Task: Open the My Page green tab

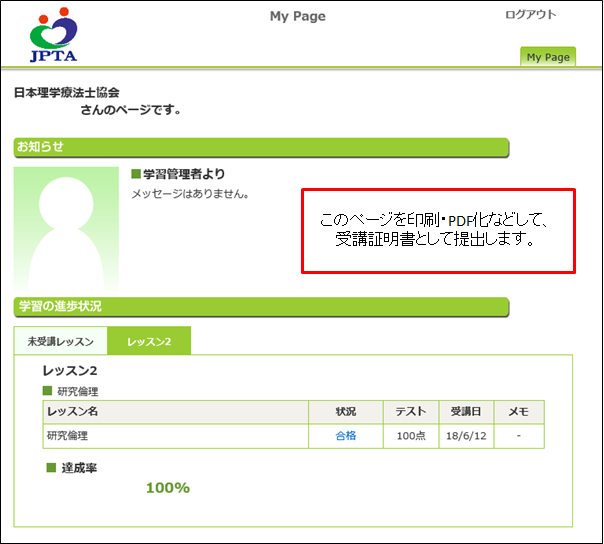Action: tap(548, 57)
